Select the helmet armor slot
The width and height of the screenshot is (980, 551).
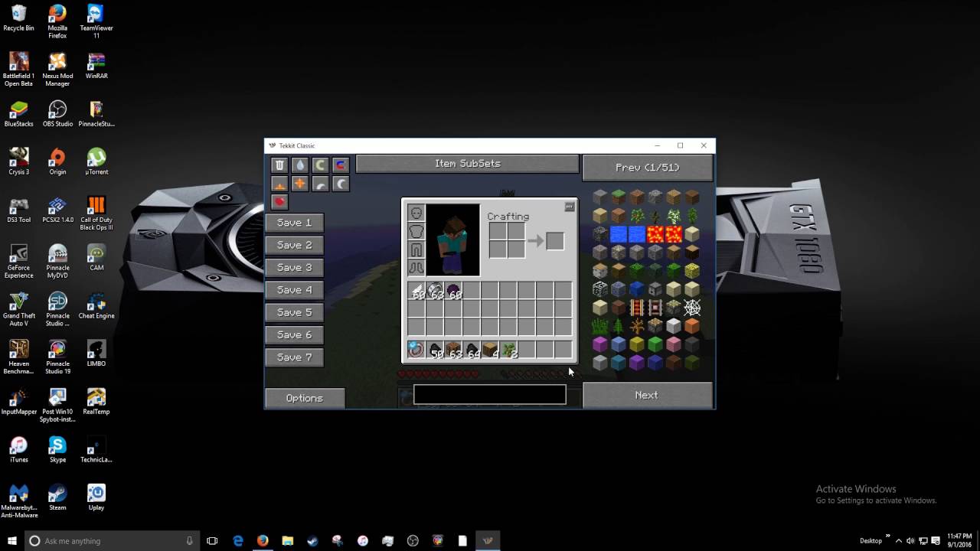pos(416,213)
